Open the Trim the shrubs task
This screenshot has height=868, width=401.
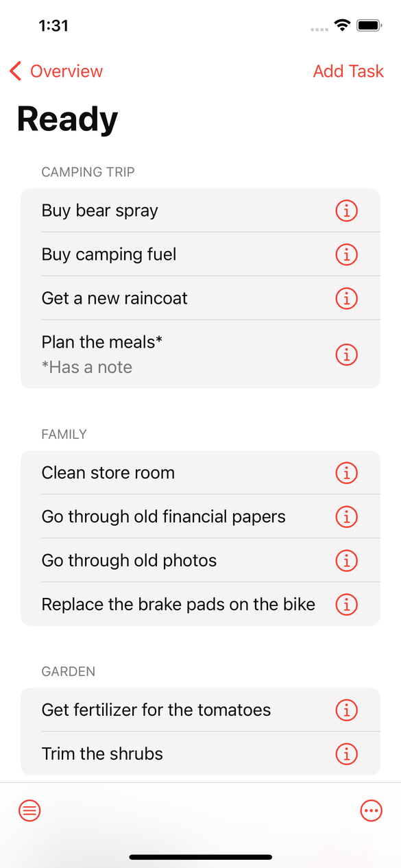pos(200,754)
